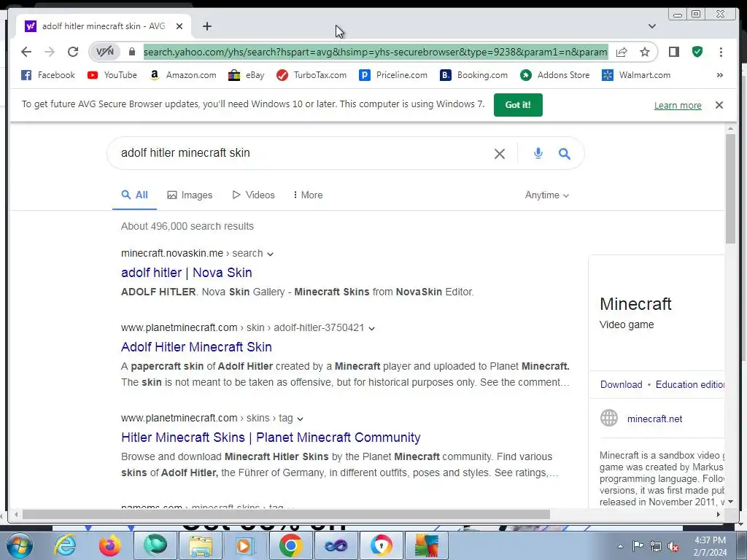The width and height of the screenshot is (747, 560).
Task: Share this page using the share icon
Action: 622,52
